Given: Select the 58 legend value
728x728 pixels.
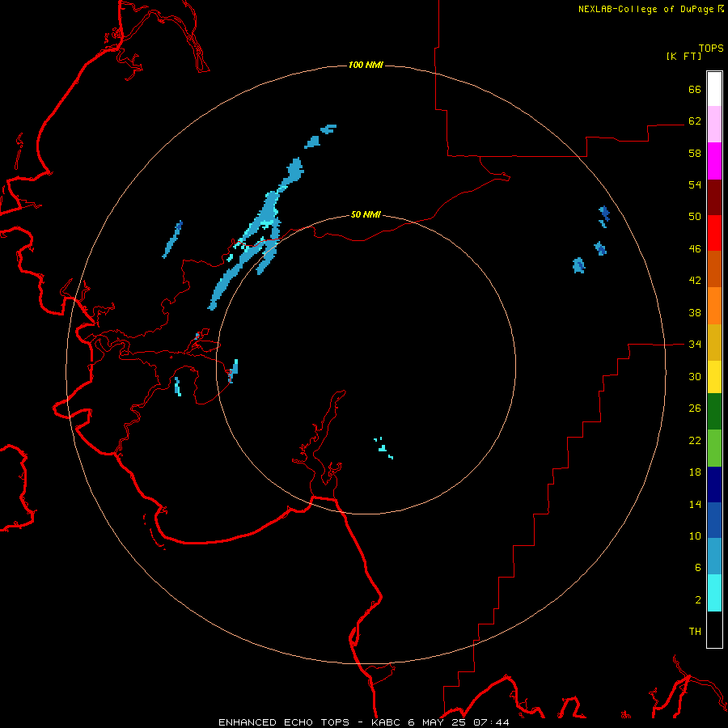Looking at the screenshot, I should [695, 153].
